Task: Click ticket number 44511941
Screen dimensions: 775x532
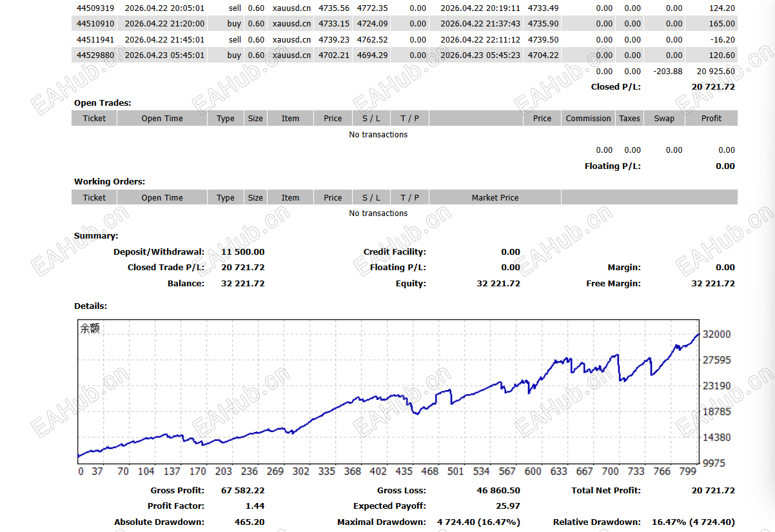Action: pyautogui.click(x=95, y=39)
